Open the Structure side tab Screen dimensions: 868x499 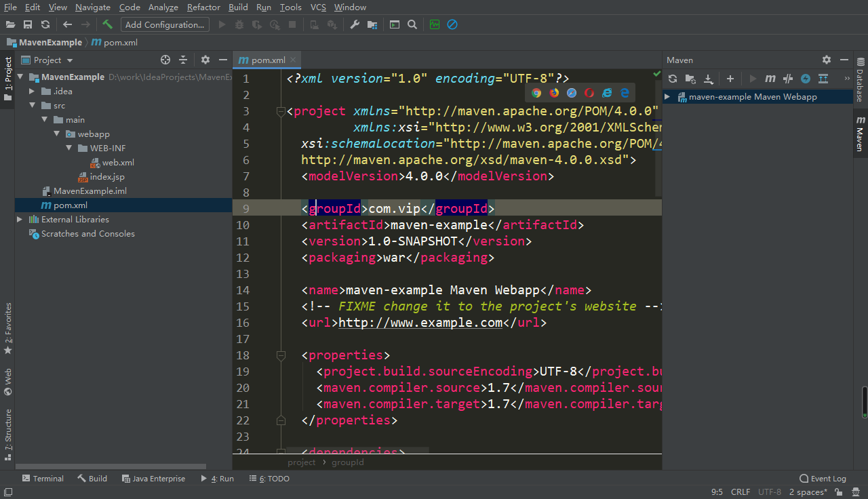pyautogui.click(x=8, y=434)
